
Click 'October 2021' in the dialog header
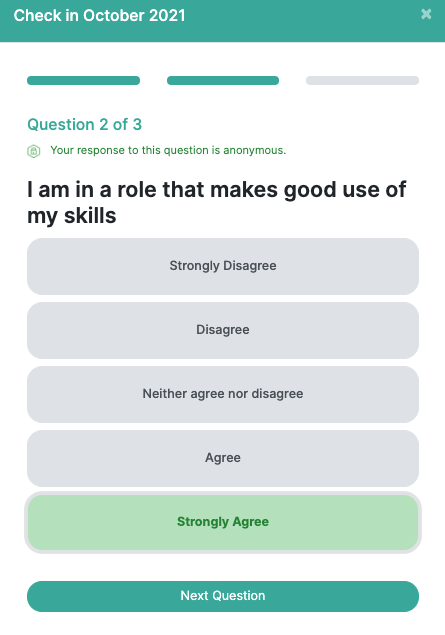pos(134,16)
